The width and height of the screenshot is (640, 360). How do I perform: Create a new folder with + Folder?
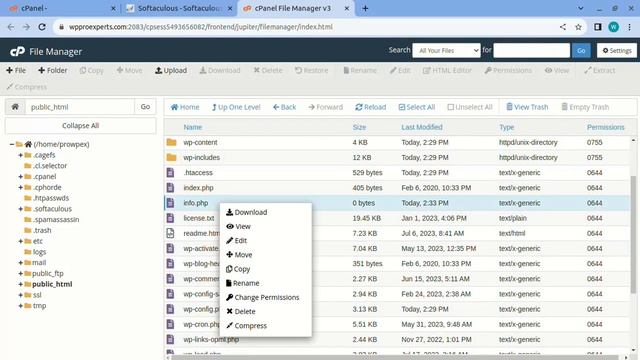tap(53, 70)
